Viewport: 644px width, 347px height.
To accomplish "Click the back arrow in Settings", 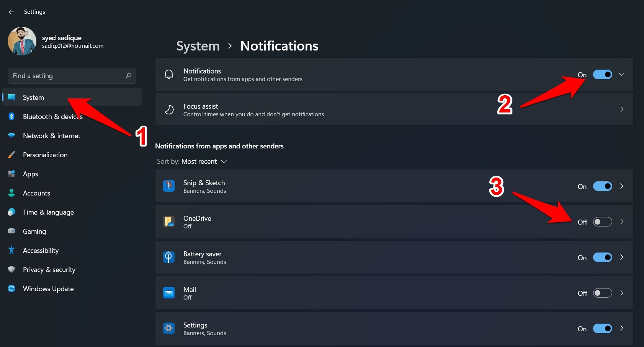I will pyautogui.click(x=11, y=12).
